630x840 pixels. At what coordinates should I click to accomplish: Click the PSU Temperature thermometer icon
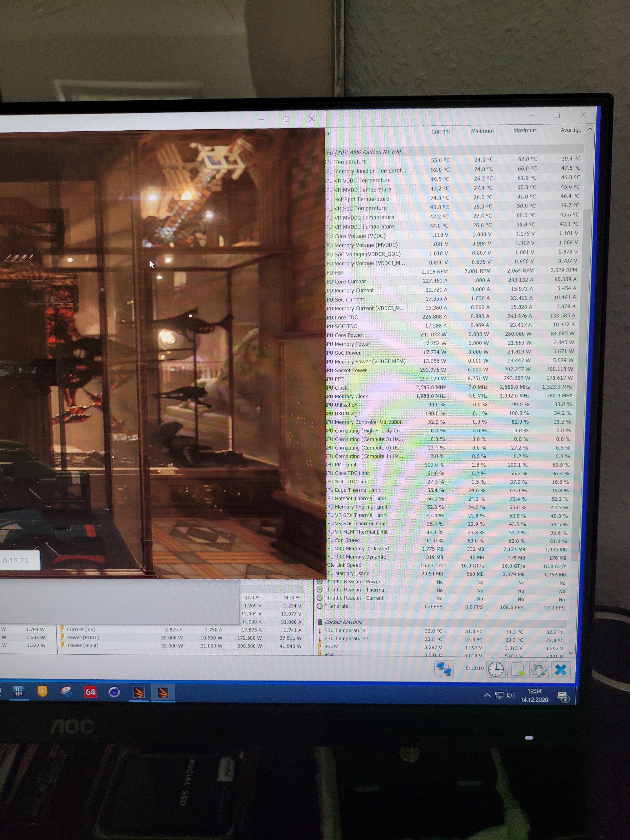[320, 630]
